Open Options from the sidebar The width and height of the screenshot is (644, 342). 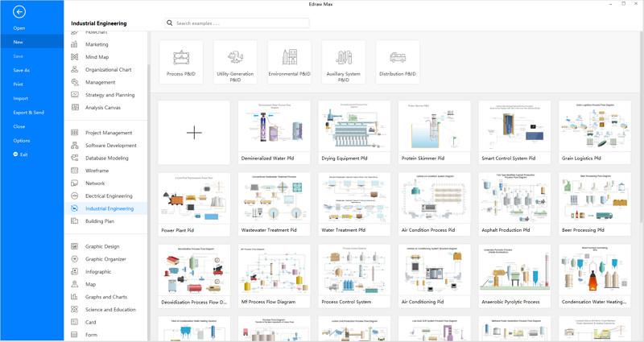tap(22, 140)
